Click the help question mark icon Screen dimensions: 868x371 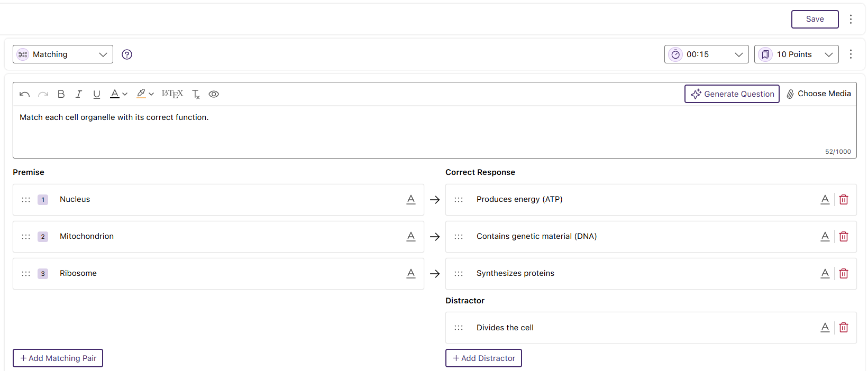tap(127, 54)
